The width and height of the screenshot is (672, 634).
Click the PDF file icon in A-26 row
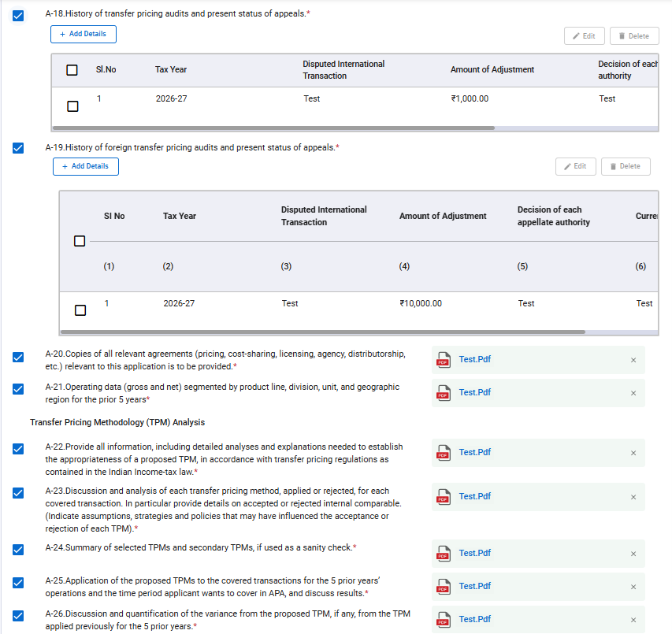pos(444,620)
